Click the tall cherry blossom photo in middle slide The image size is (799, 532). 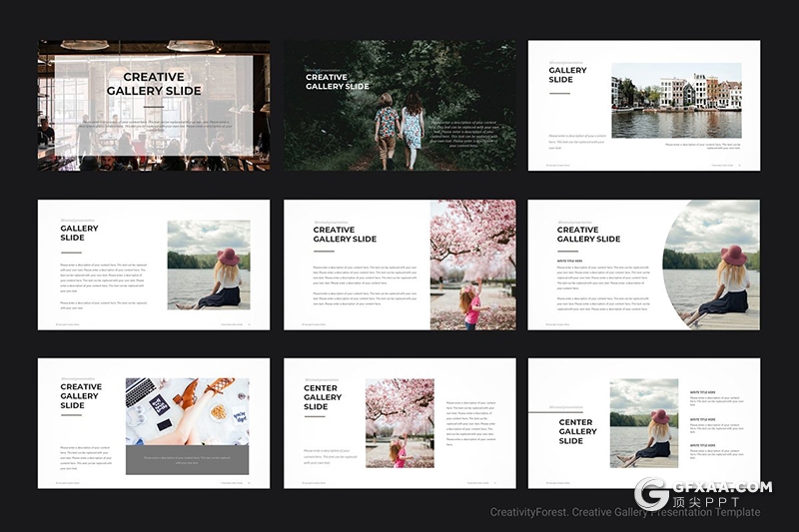click(472, 265)
